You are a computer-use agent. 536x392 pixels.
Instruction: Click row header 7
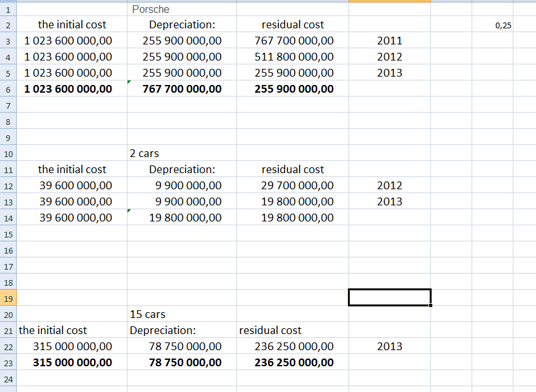tap(8, 105)
